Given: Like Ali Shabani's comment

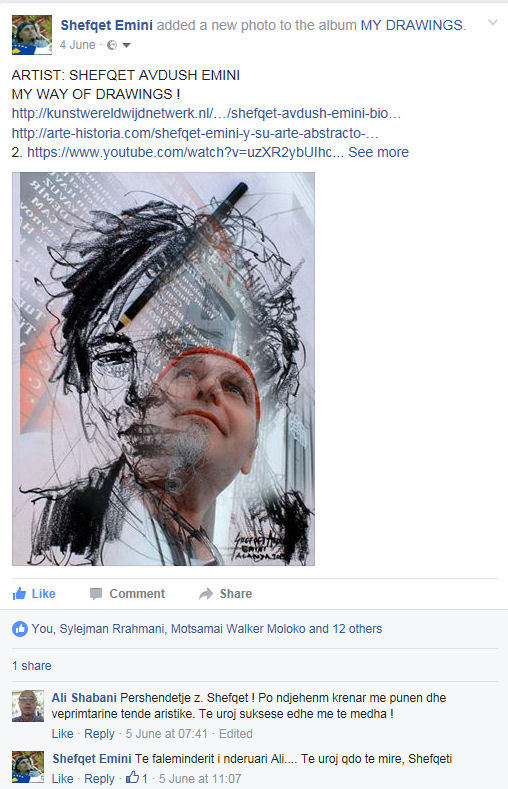Looking at the screenshot, I should (x=62, y=734).
